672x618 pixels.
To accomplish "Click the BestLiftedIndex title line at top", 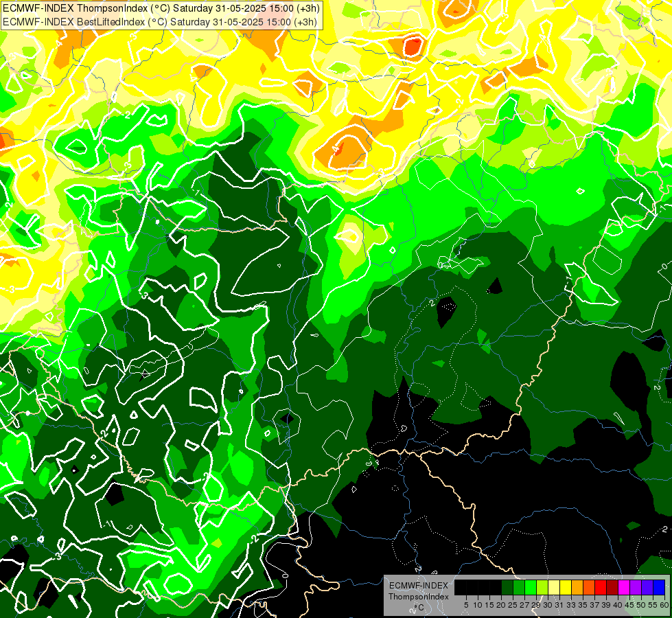I will click(x=160, y=22).
